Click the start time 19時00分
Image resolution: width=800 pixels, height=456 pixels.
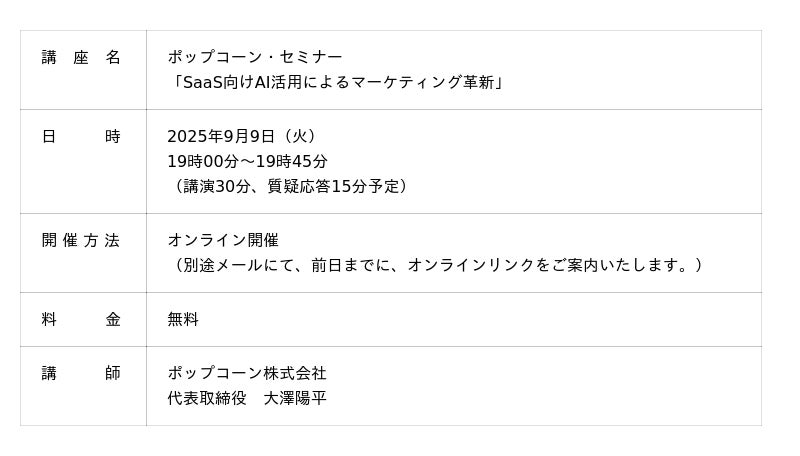click(x=203, y=162)
